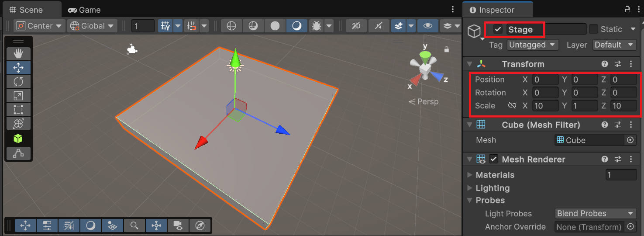
Task: Select the combined Transform tool
Action: pyautogui.click(x=18, y=124)
